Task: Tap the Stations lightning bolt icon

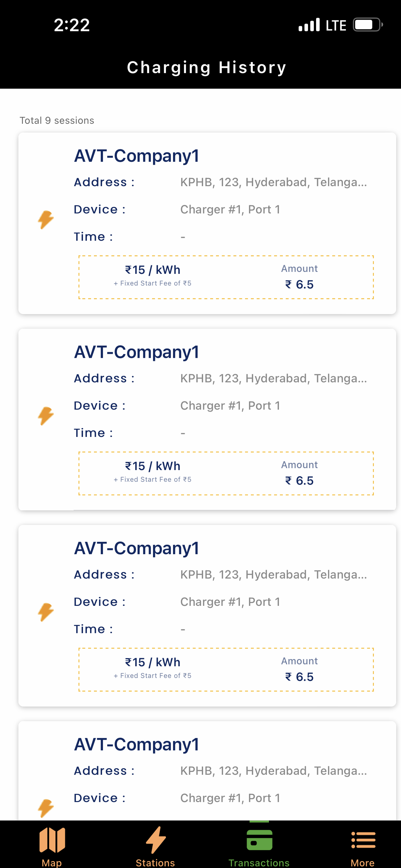Action: [156, 840]
